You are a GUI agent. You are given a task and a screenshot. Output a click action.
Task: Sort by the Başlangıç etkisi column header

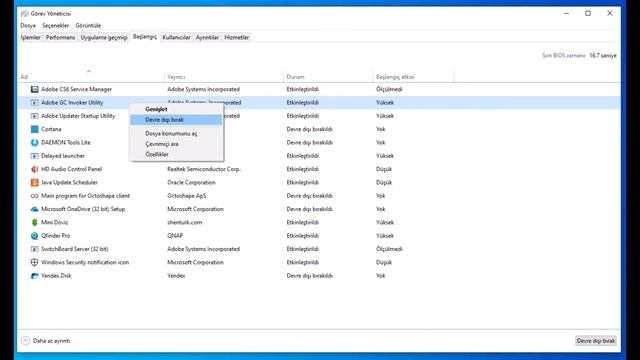point(413,76)
